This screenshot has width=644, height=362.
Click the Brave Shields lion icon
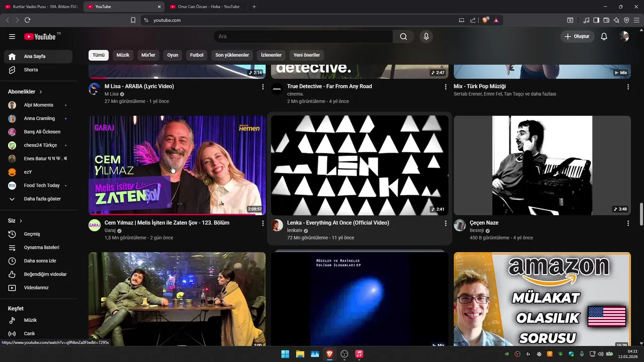click(485, 20)
